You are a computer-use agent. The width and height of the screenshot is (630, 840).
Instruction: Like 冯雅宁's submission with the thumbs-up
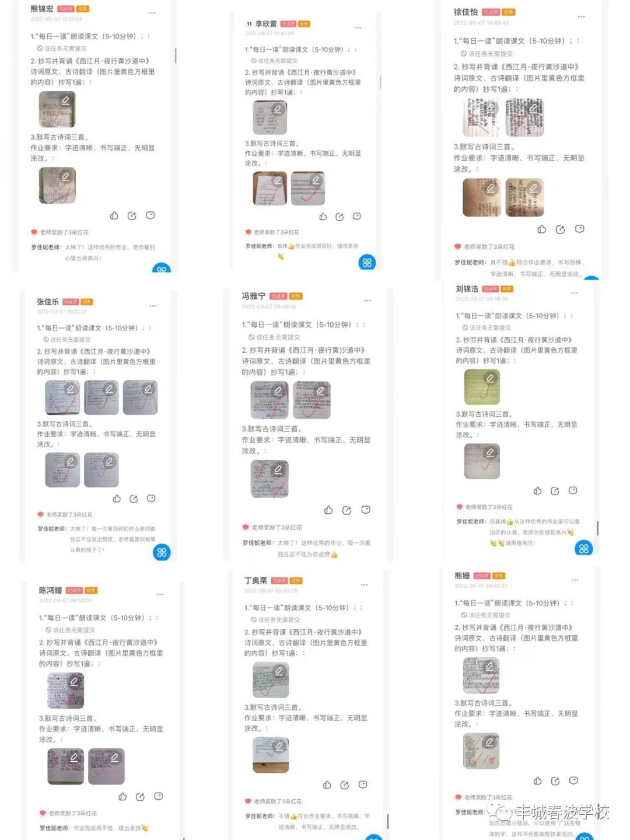pyautogui.click(x=328, y=510)
